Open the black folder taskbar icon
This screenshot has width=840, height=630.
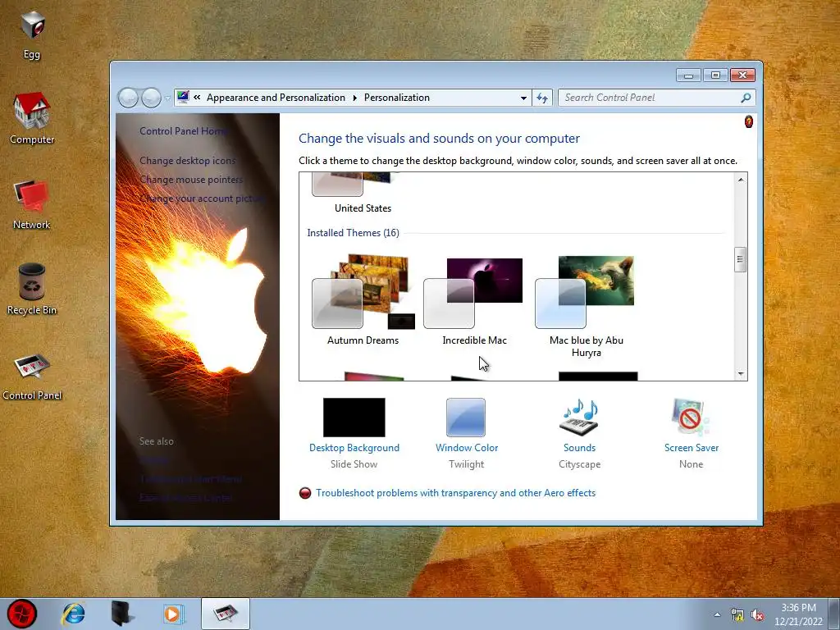tap(122, 614)
